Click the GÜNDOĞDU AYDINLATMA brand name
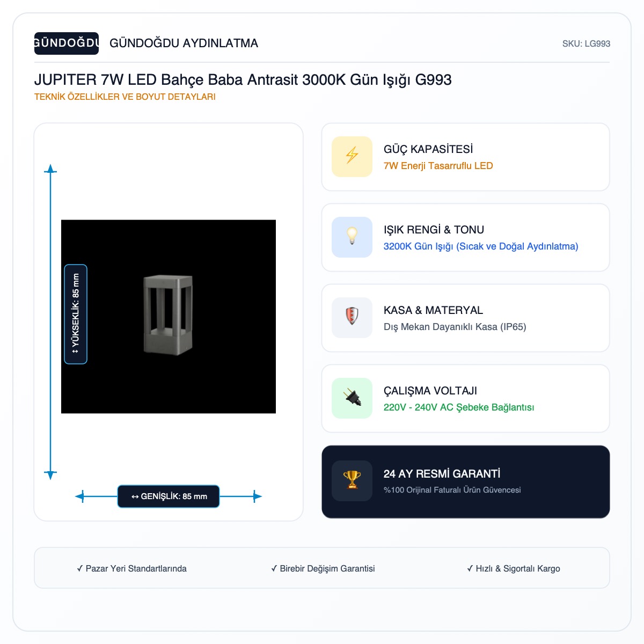 [184, 43]
